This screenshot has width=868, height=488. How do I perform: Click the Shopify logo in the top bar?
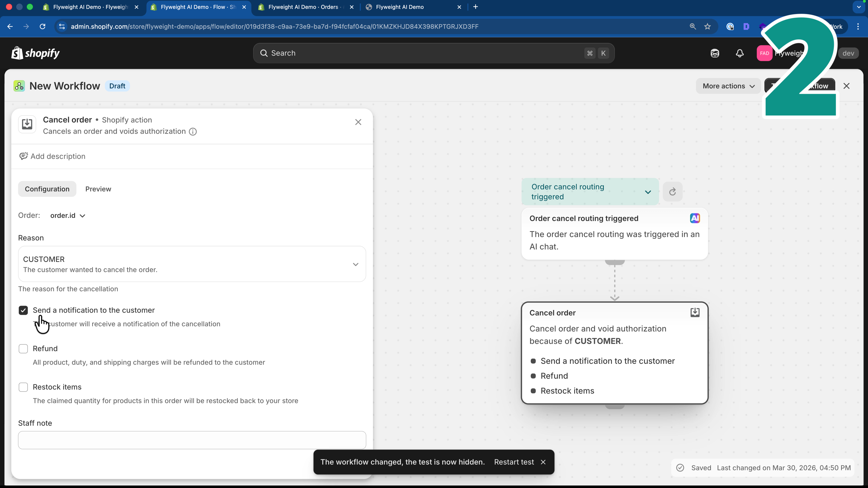(35, 53)
